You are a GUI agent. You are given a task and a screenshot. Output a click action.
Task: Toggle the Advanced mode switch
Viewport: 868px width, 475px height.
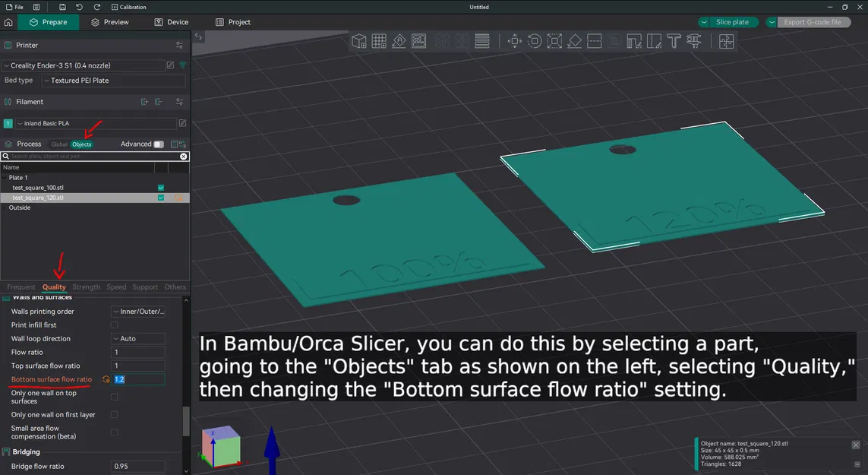coord(158,144)
